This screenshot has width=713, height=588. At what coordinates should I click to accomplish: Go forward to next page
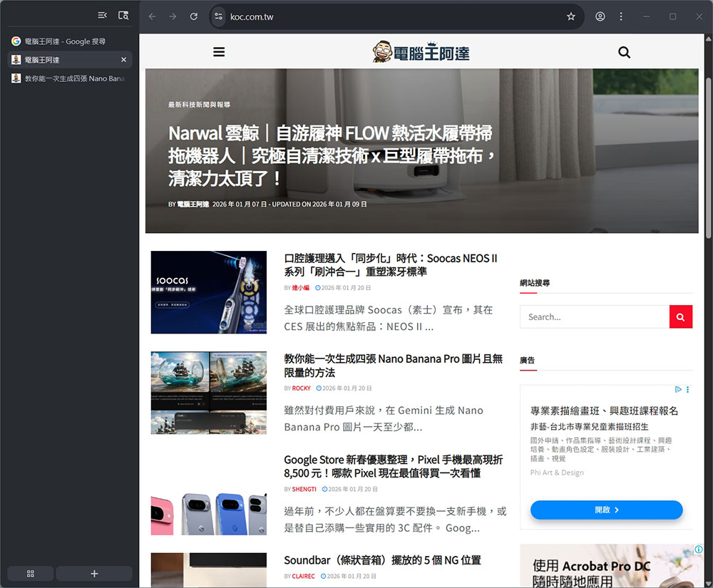click(173, 17)
